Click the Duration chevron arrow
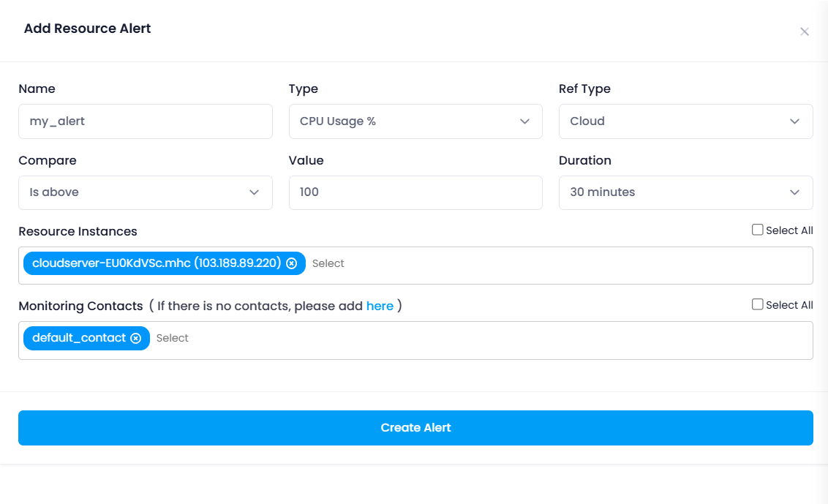The width and height of the screenshot is (828, 504). click(795, 192)
